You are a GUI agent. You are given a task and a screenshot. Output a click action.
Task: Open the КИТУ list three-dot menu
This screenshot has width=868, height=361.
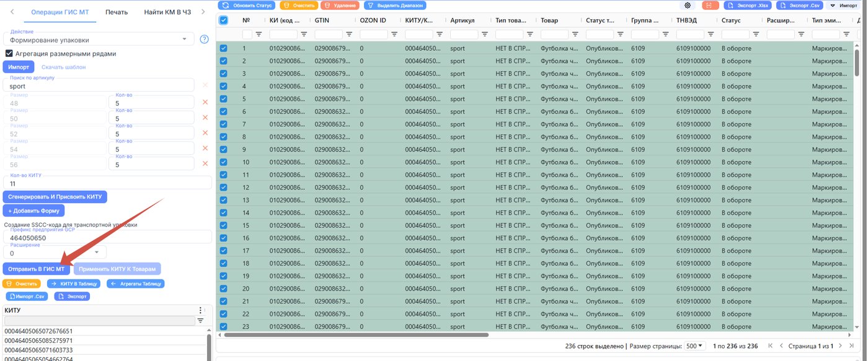click(x=200, y=310)
